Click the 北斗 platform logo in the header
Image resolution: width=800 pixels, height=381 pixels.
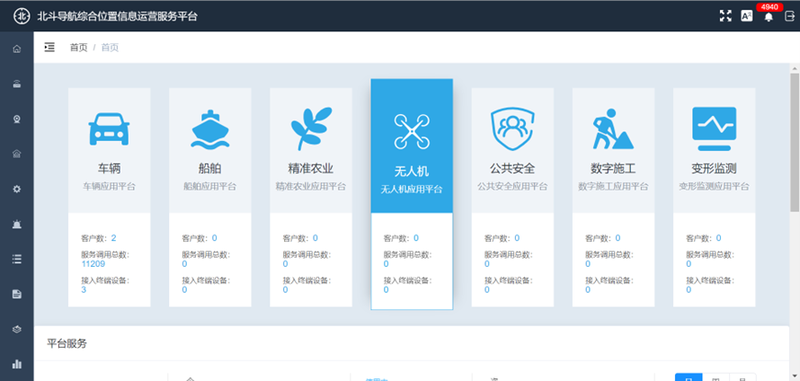click(x=21, y=16)
